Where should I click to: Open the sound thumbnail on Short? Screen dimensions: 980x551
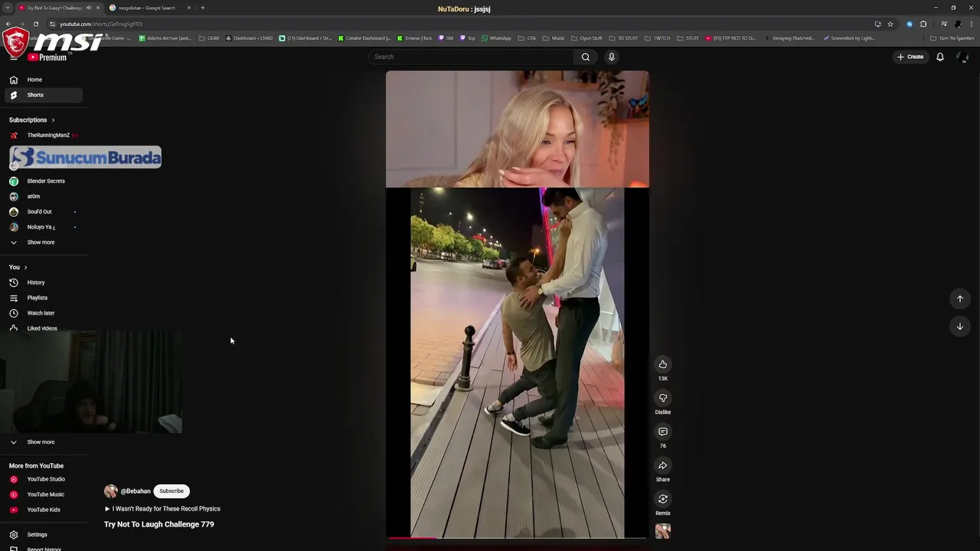663,531
